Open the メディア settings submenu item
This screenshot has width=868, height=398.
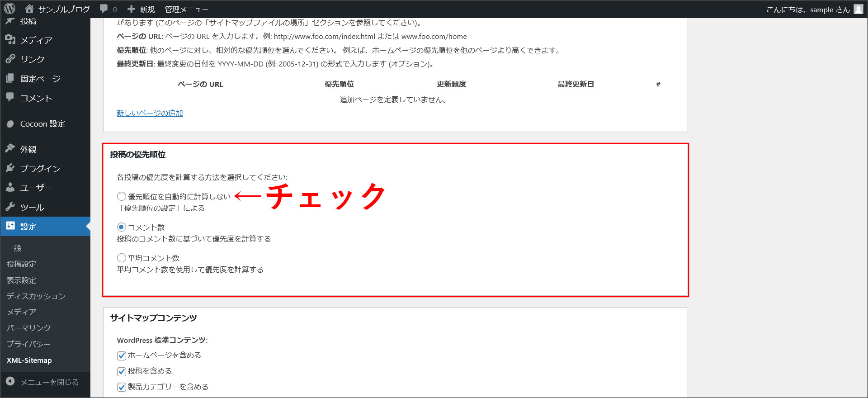pos(21,312)
